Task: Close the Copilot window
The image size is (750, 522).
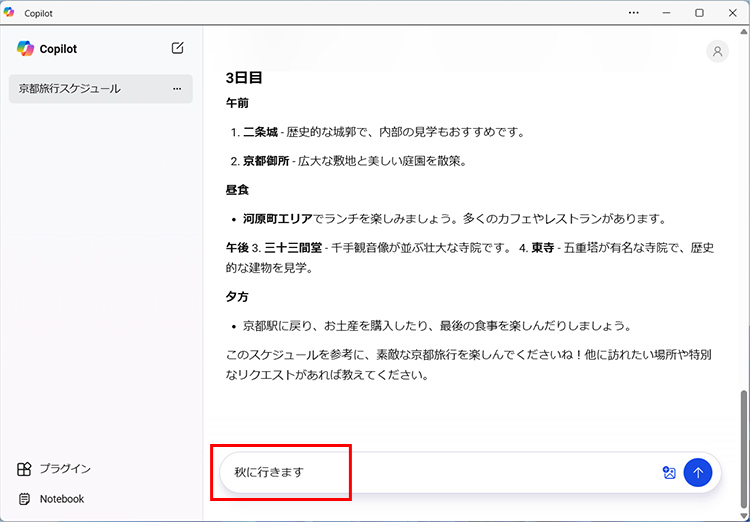Action: pyautogui.click(x=731, y=12)
